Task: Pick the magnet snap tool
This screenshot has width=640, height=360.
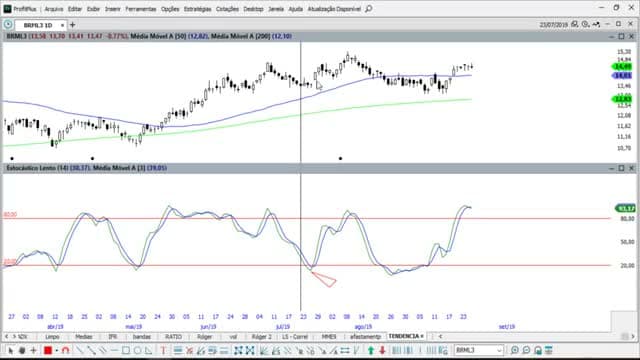Action: (x=65, y=350)
